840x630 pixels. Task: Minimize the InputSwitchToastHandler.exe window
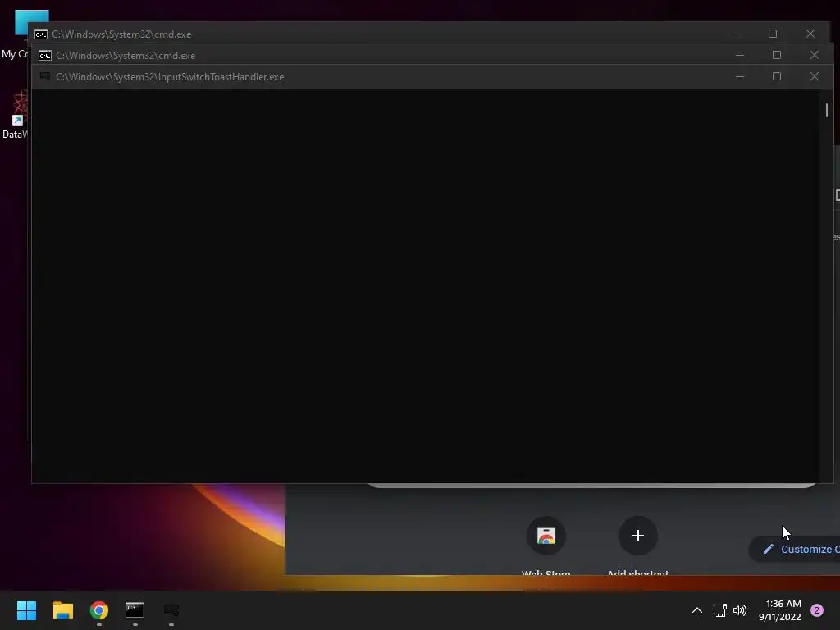740,76
